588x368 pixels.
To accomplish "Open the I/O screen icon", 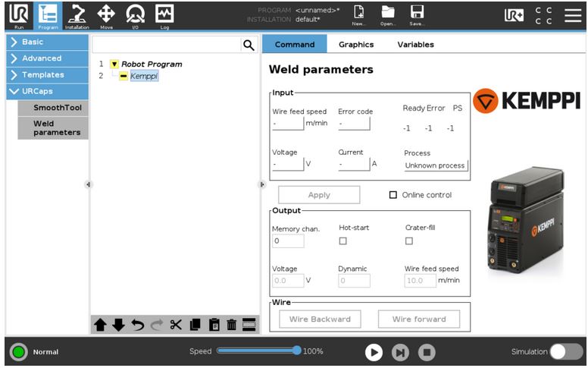I will pyautogui.click(x=136, y=16).
